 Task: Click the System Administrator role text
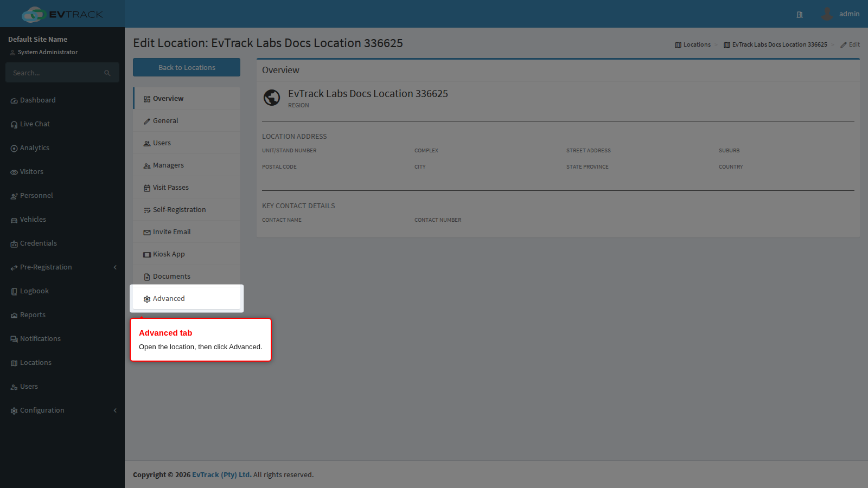pyautogui.click(x=48, y=52)
